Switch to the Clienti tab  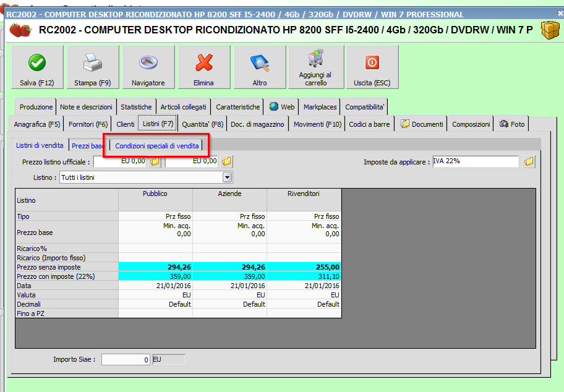pos(125,124)
